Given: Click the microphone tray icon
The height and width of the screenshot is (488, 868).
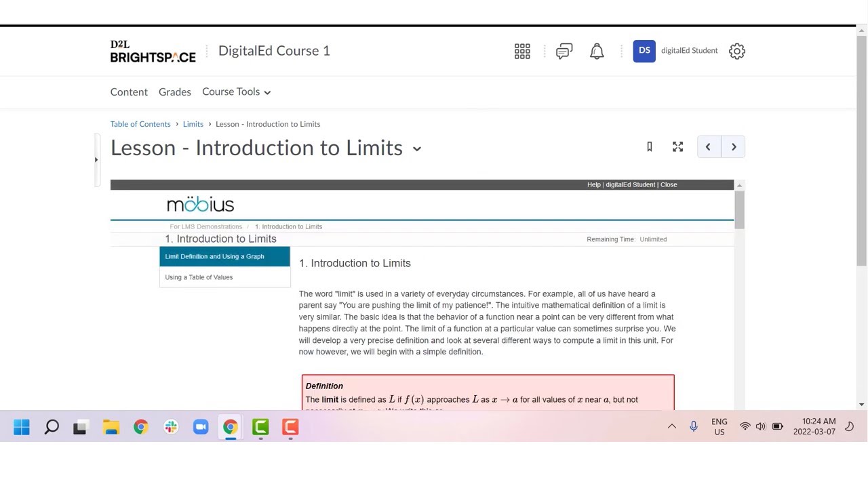Looking at the screenshot, I should (694, 427).
